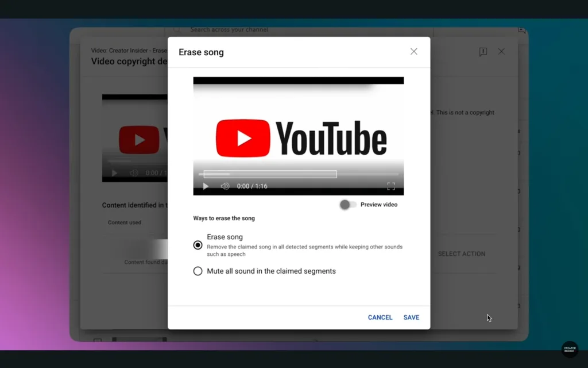The image size is (588, 368).
Task: Click Search across your channel field
Action: 299,30
